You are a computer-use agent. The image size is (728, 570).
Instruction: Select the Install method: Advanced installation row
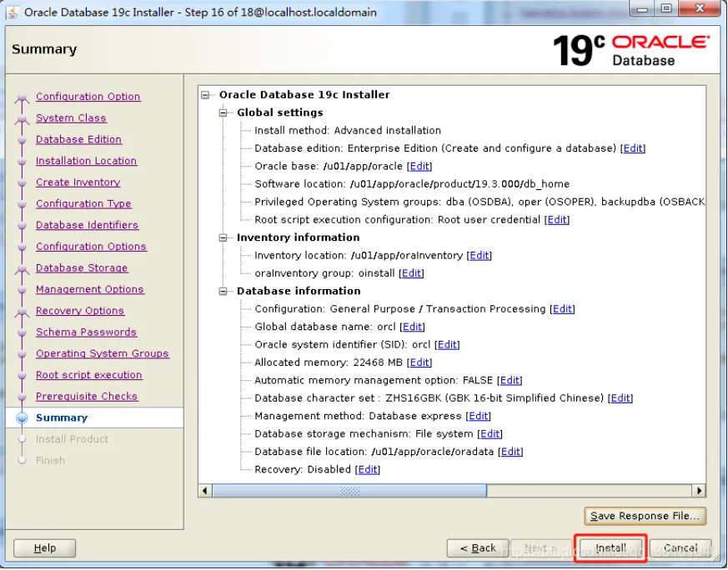[x=347, y=131]
